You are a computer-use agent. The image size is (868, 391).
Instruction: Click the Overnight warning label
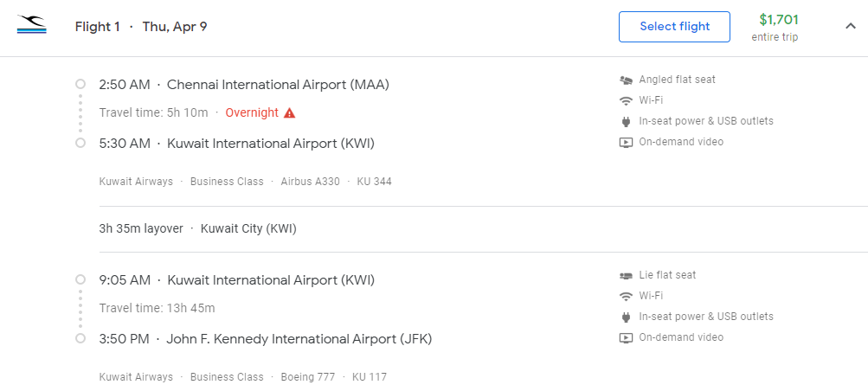tap(252, 112)
